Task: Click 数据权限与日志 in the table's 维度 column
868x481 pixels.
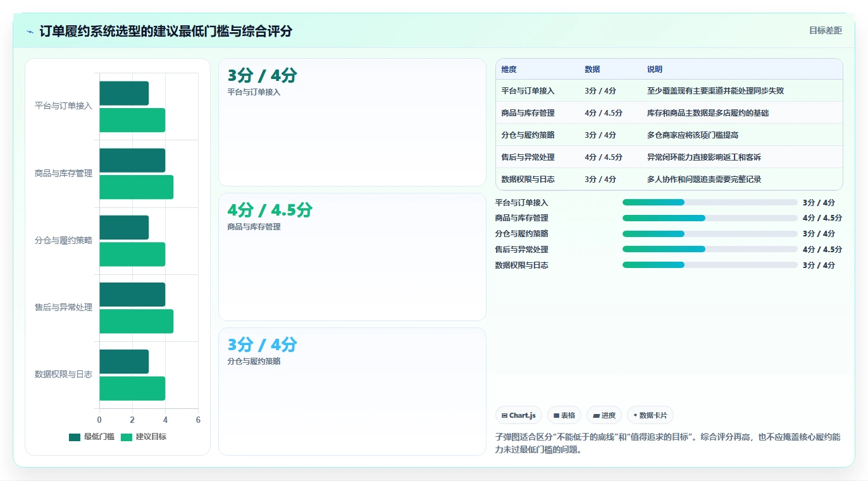Action: coord(528,180)
